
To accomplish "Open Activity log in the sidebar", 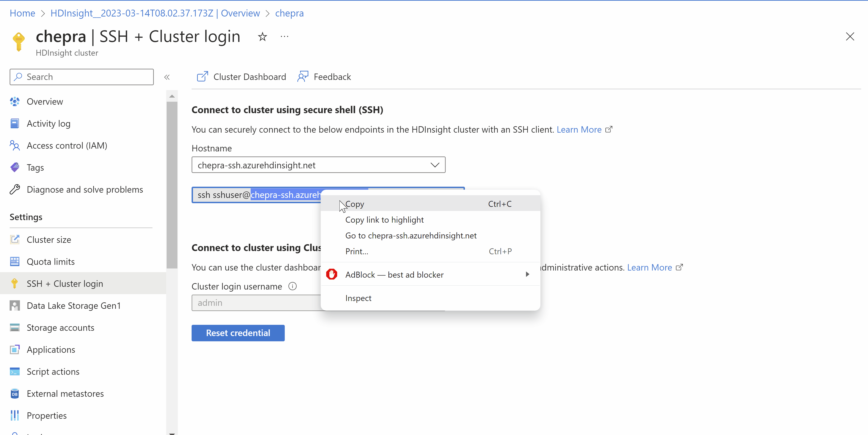I will coord(49,123).
